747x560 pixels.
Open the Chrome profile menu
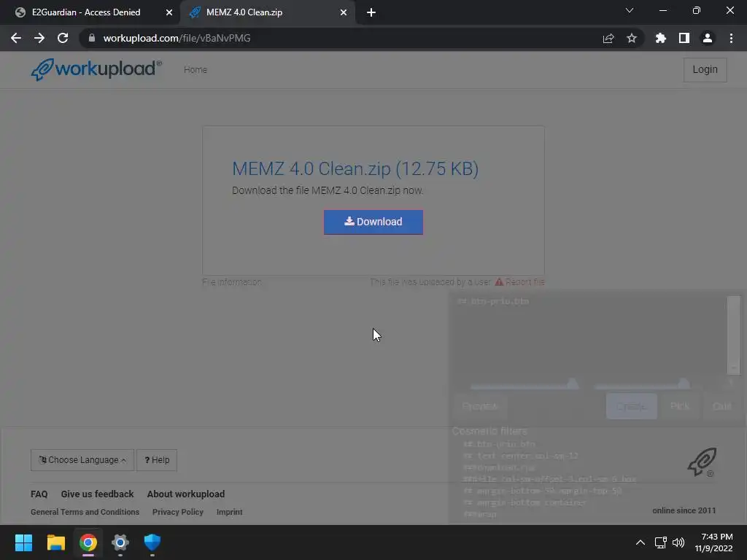(708, 38)
